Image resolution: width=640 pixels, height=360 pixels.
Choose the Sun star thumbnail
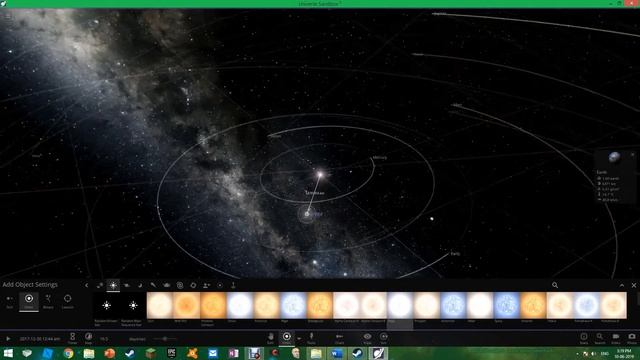(x=160, y=305)
